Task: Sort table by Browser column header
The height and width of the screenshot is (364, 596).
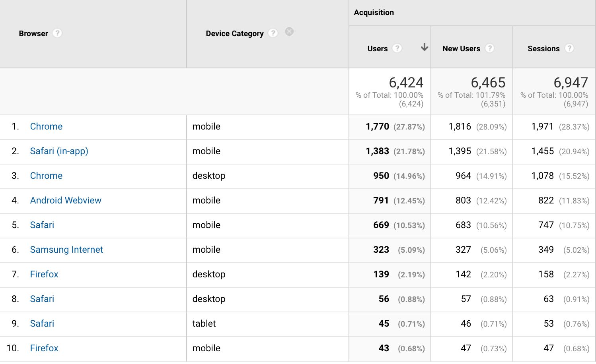Action: (33, 33)
